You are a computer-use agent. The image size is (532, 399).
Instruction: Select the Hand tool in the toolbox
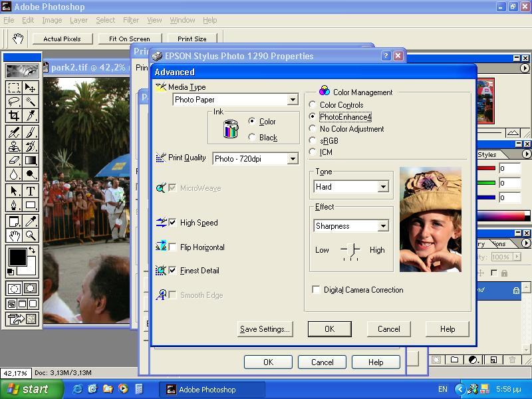click(x=14, y=235)
